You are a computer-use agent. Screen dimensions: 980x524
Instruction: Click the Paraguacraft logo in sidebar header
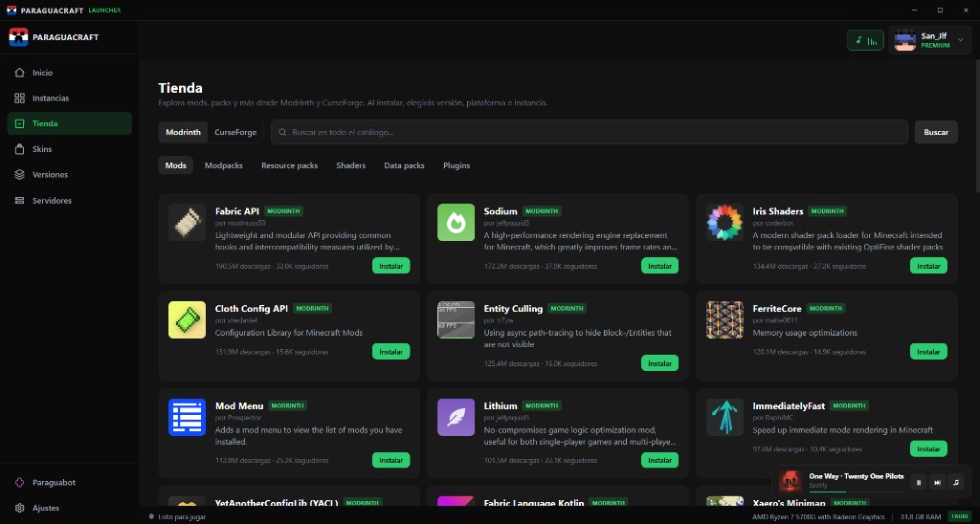[x=18, y=37]
